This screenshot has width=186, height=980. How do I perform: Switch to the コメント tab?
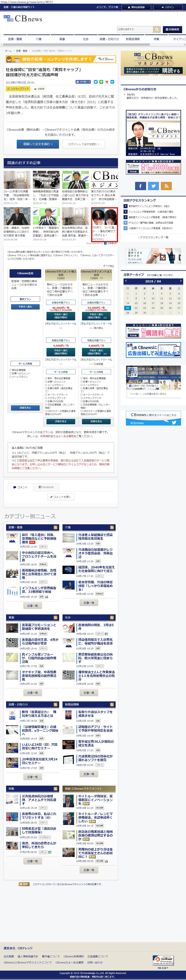(x=20, y=487)
